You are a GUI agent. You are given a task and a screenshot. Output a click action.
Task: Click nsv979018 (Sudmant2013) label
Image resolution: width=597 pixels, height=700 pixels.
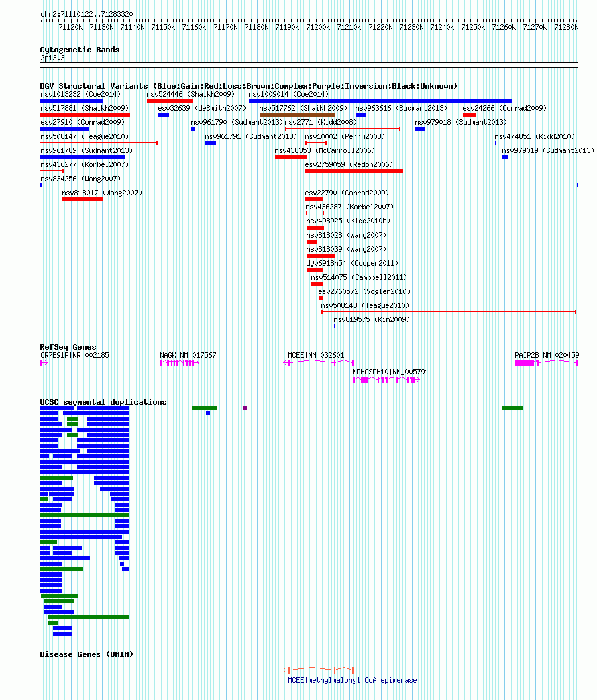[x=460, y=122]
